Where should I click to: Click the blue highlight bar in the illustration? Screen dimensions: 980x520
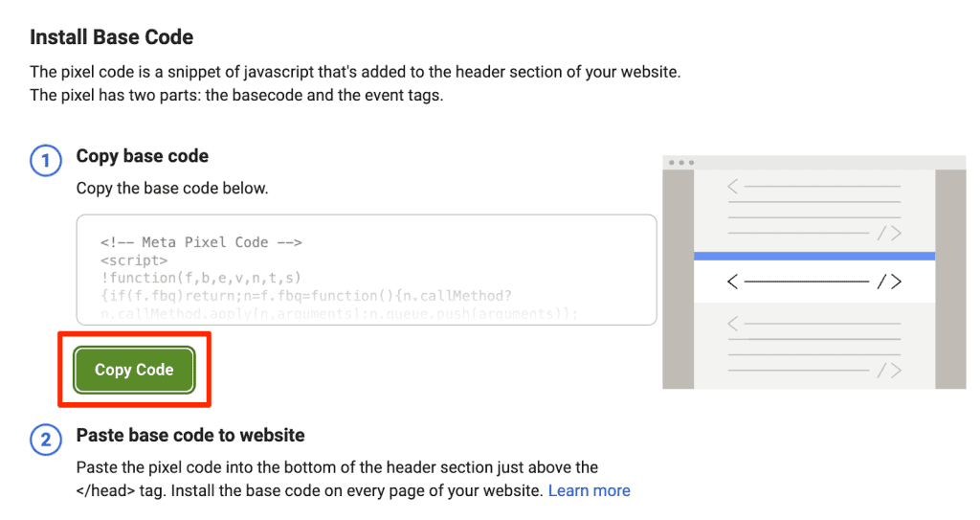[813, 256]
